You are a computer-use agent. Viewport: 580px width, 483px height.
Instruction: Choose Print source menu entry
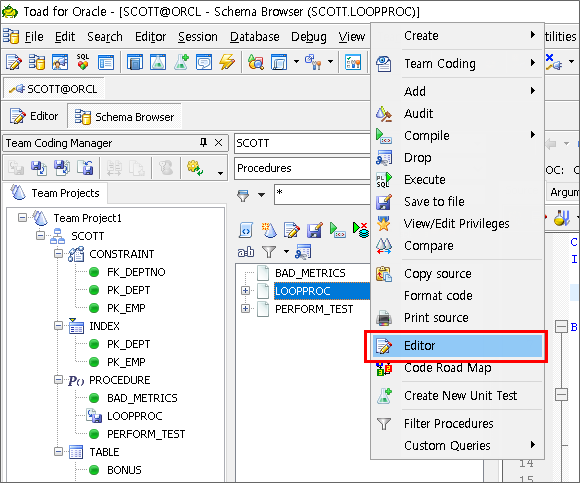click(x=457, y=318)
